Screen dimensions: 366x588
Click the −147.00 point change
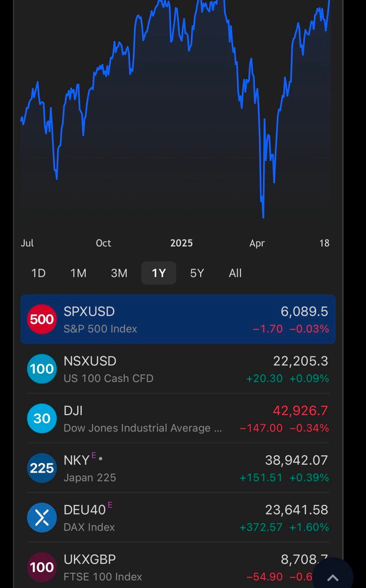(x=261, y=428)
